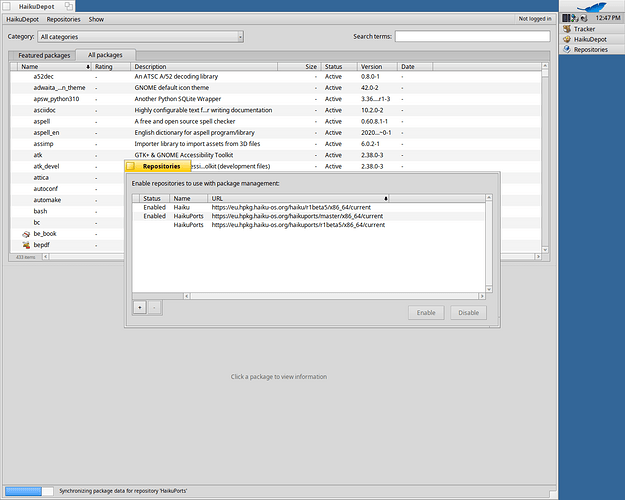Sort packages by Version column header
Screen dimensions: 625x500
(377, 67)
